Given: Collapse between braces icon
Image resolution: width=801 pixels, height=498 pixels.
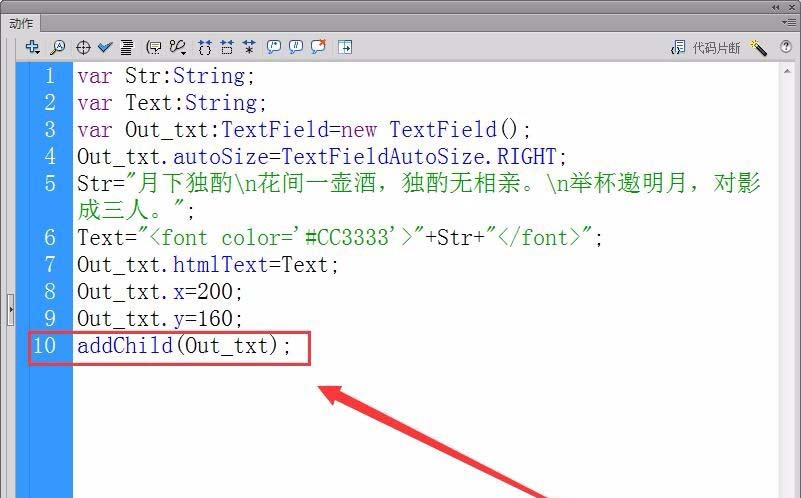Looking at the screenshot, I should [x=205, y=48].
